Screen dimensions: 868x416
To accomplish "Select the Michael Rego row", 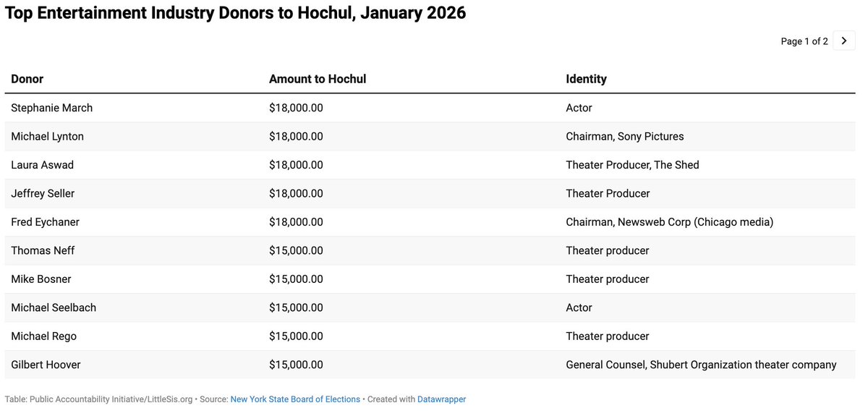I will [430, 336].
